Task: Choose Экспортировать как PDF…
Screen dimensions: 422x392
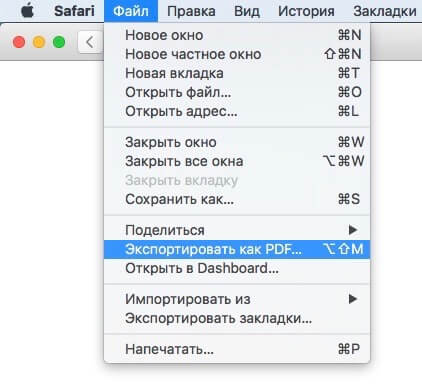Action: pos(237,249)
